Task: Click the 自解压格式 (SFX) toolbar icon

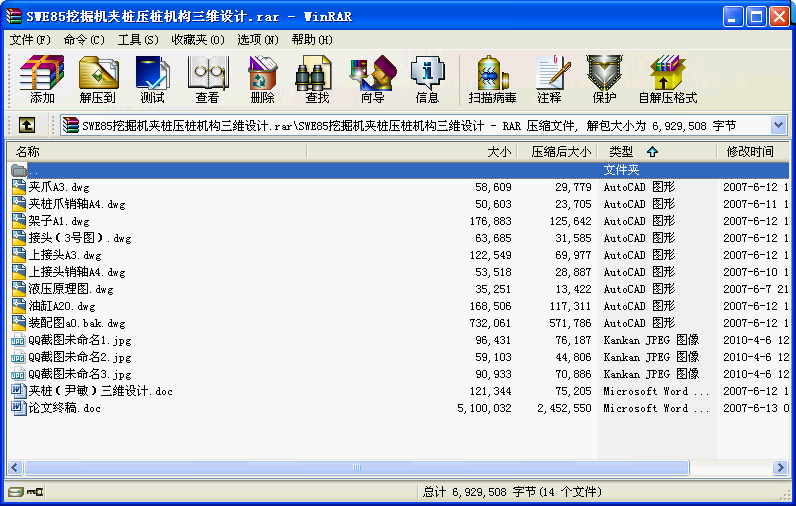Action: coord(668,80)
